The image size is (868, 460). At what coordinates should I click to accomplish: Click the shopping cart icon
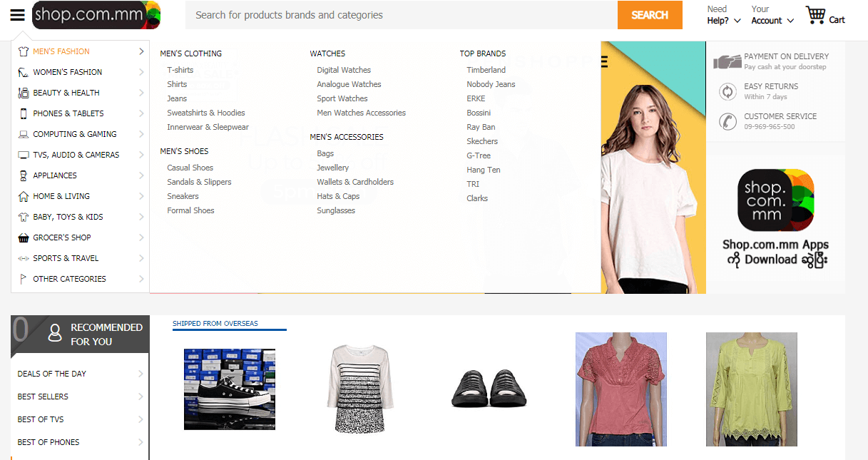815,15
